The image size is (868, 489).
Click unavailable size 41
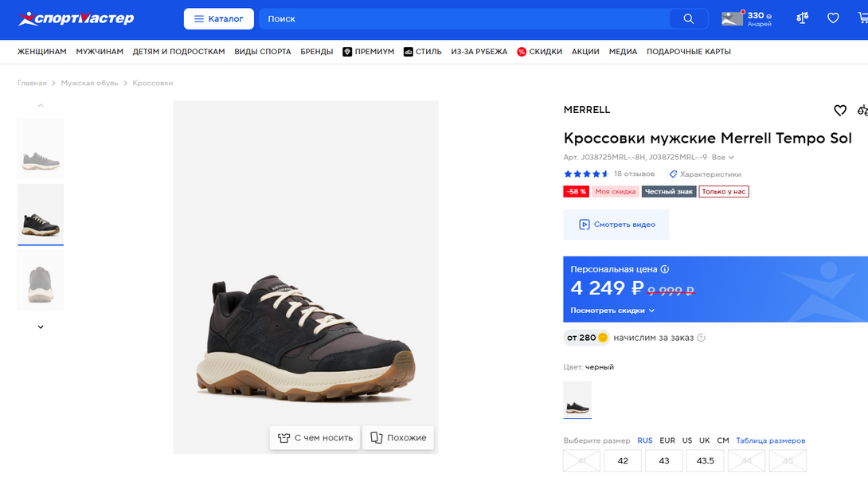click(x=582, y=461)
